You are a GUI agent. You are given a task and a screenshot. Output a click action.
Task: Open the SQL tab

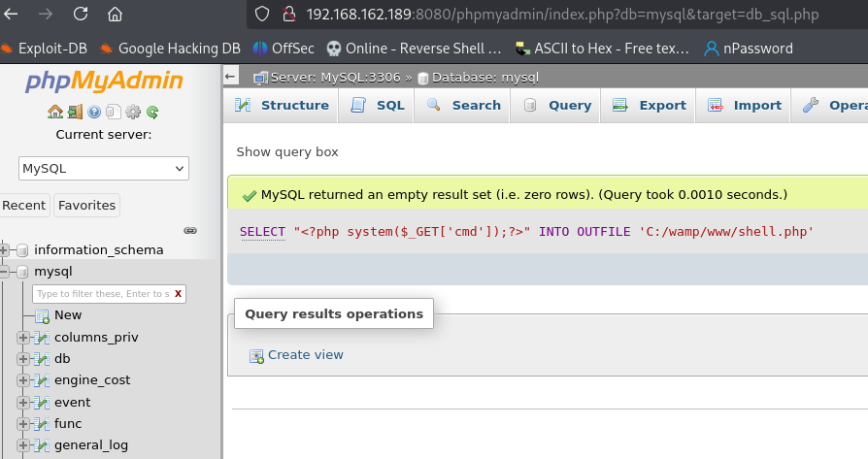[x=377, y=105]
